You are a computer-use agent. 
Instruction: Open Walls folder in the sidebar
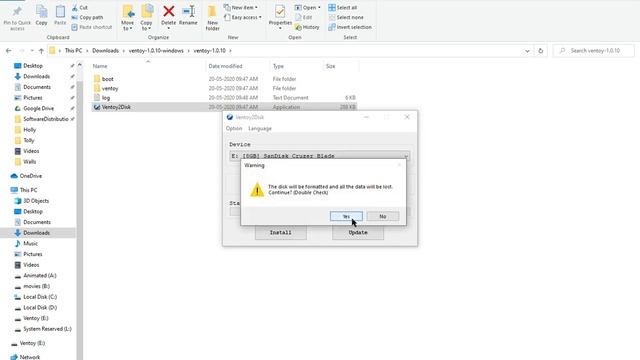pos(29,162)
